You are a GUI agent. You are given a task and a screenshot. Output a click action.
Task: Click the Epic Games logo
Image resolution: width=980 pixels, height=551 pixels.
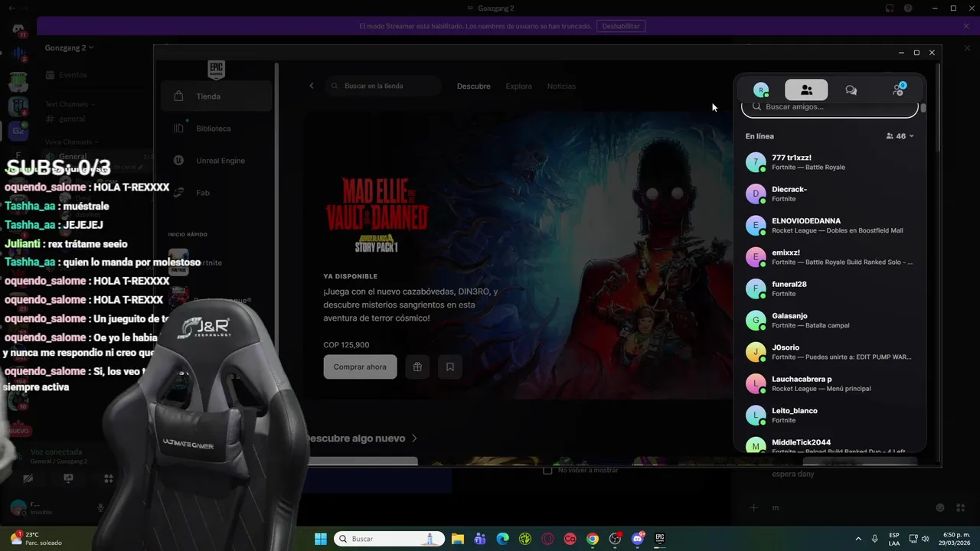pos(216,70)
